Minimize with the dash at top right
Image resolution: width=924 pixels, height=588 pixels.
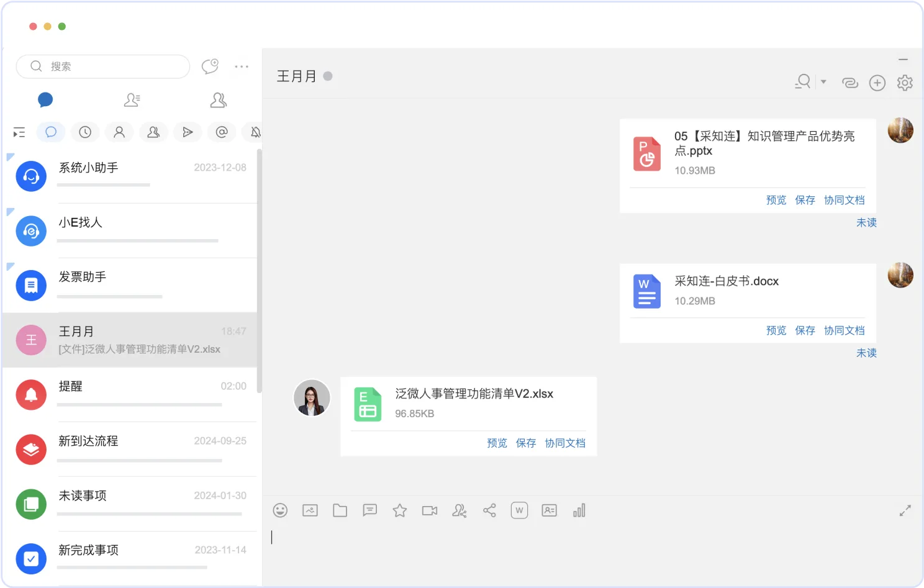click(904, 60)
